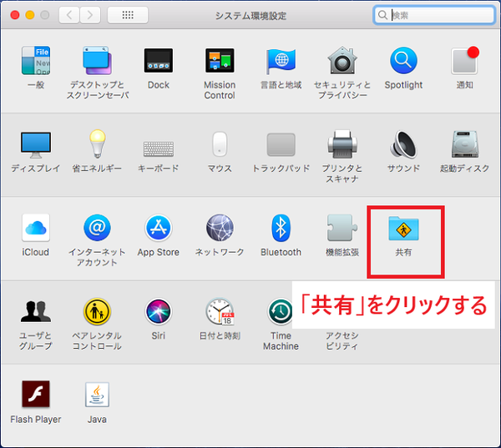Viewport: 501px width, 448px height.
Task: Click the Show All grid button
Action: click(128, 15)
